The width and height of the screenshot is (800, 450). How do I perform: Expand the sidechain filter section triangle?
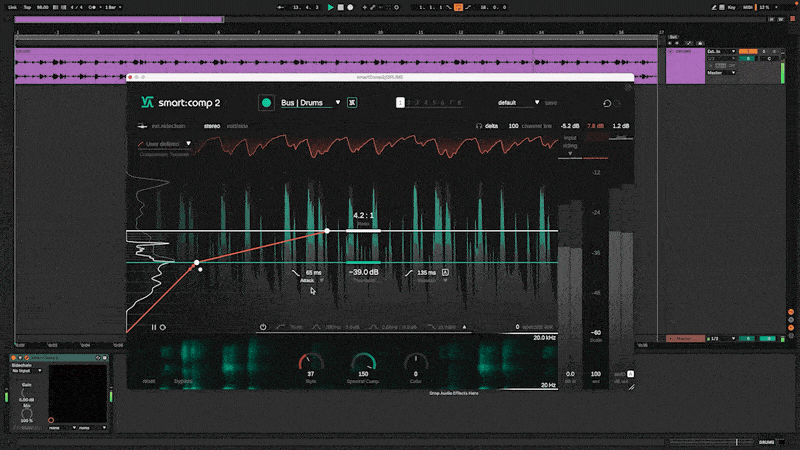tap(464, 327)
